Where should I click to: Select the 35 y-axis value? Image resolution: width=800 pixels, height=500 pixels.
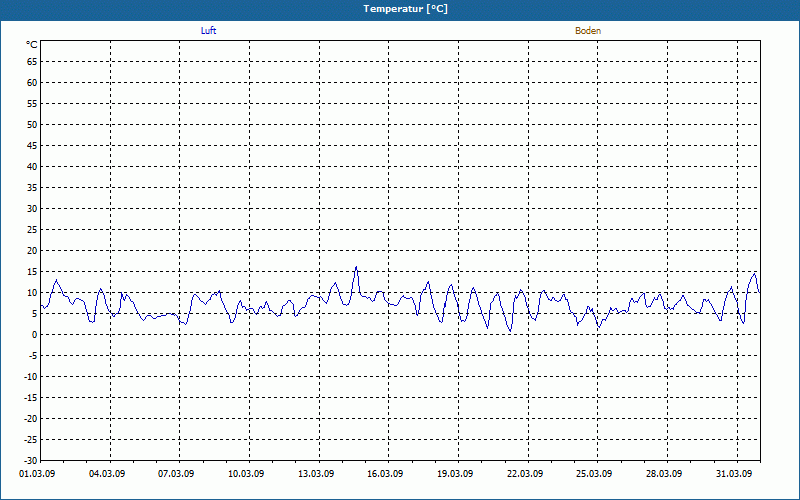click(x=32, y=188)
